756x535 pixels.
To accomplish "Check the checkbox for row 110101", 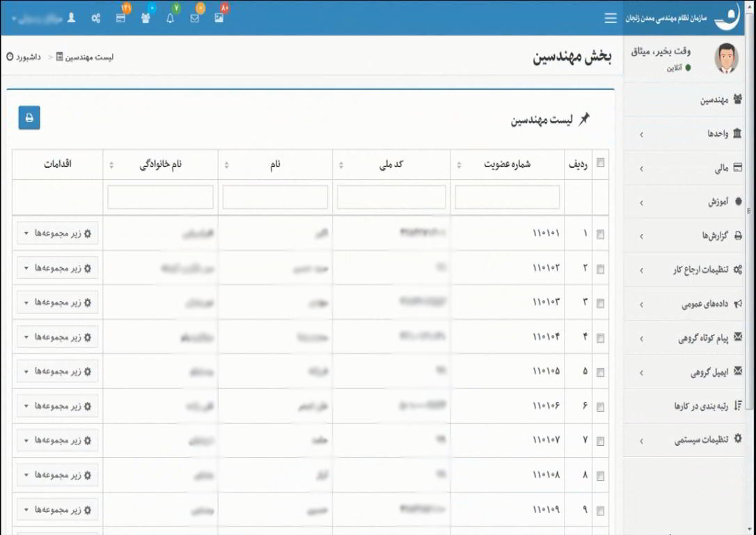I will (600, 235).
